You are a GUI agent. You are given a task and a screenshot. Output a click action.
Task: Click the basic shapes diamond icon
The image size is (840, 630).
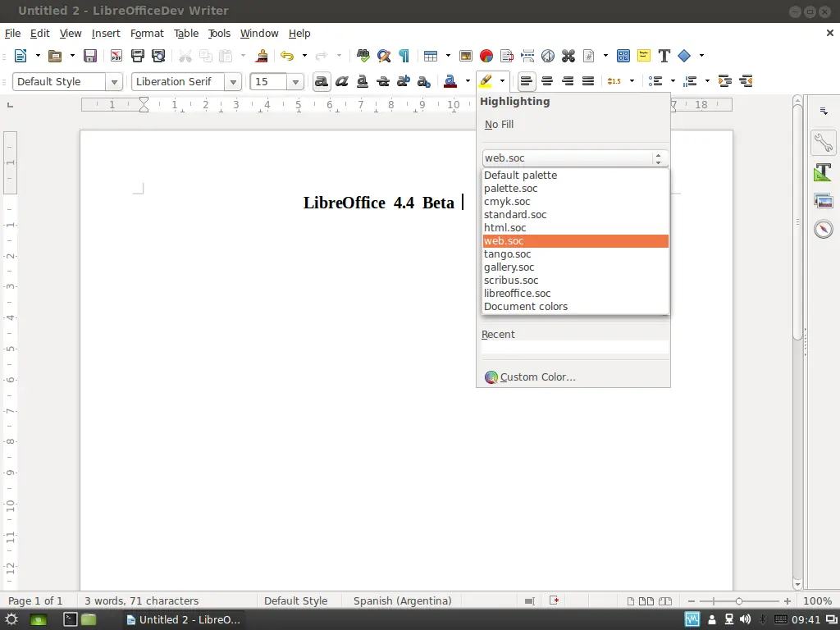(684, 56)
